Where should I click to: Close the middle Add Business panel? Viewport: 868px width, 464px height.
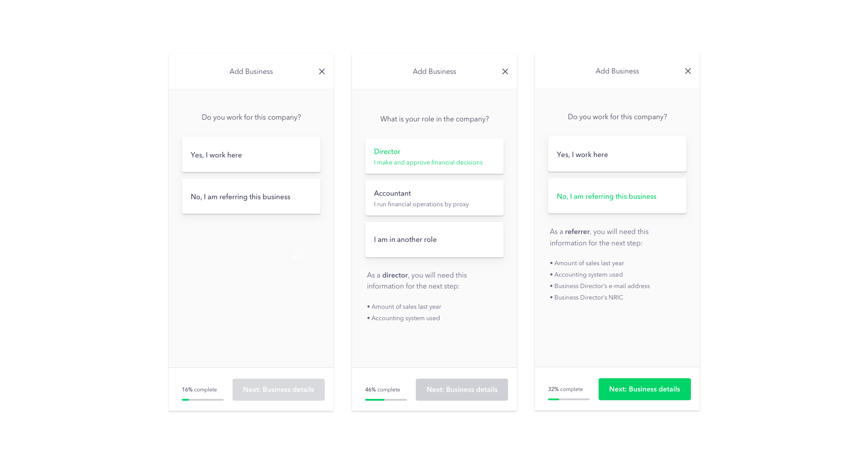(505, 71)
